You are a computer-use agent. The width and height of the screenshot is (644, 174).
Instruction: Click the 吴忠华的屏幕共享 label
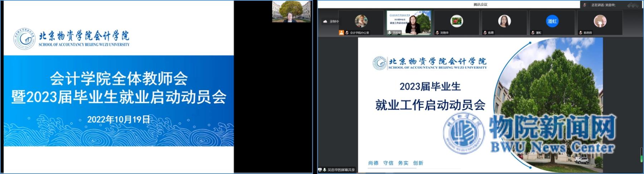point(341,170)
